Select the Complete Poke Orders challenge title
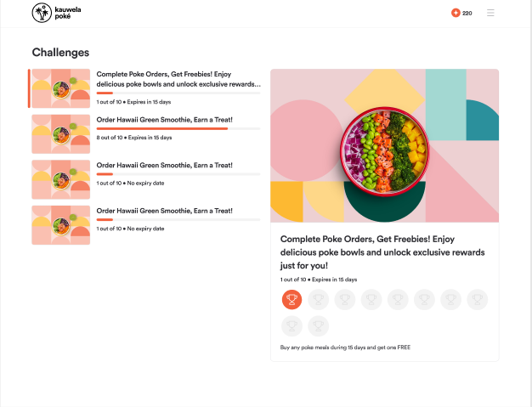The width and height of the screenshot is (532, 407). coord(178,79)
